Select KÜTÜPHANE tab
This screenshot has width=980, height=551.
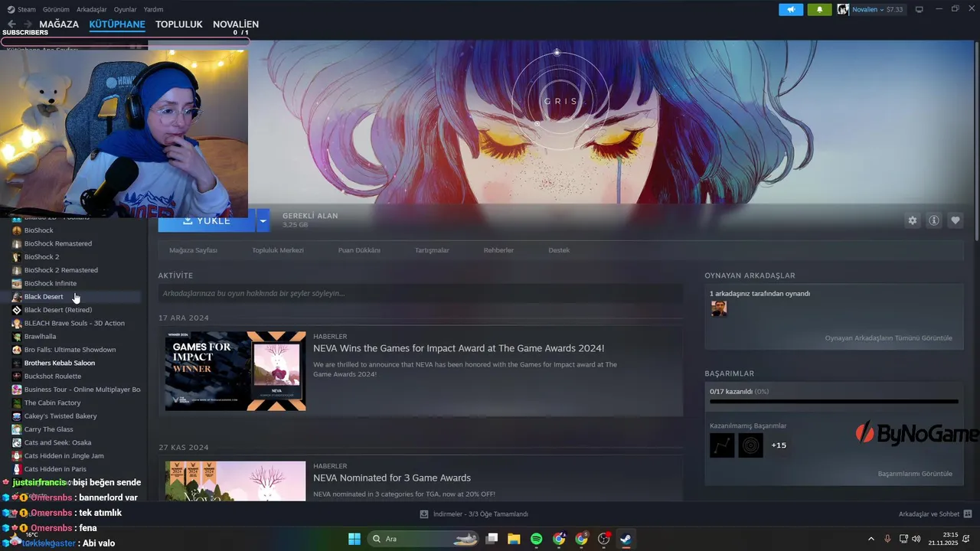(x=117, y=24)
